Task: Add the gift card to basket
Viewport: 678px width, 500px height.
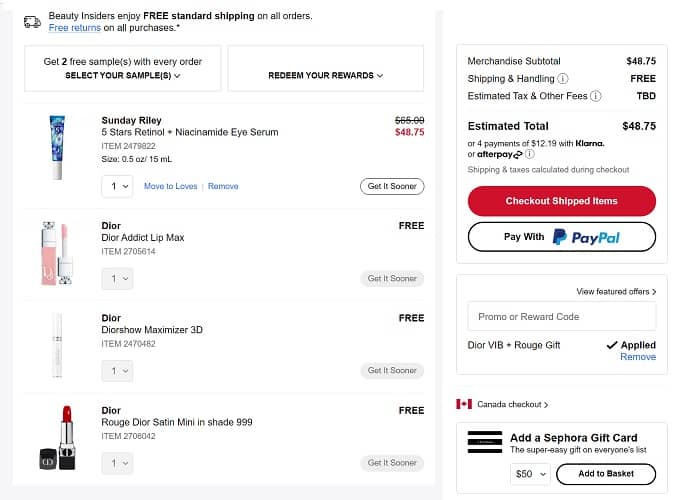Action: (605, 474)
